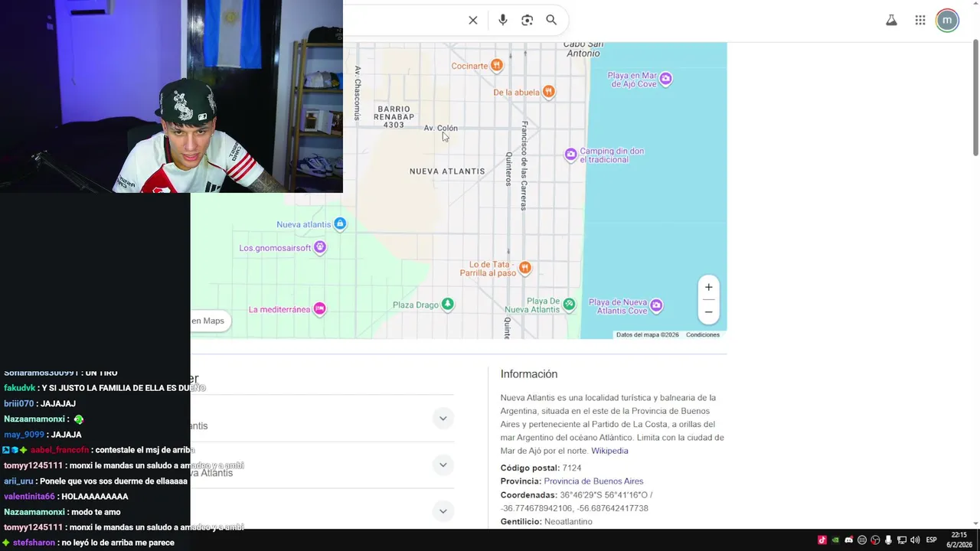Click chat message from stefsharon

88,543
